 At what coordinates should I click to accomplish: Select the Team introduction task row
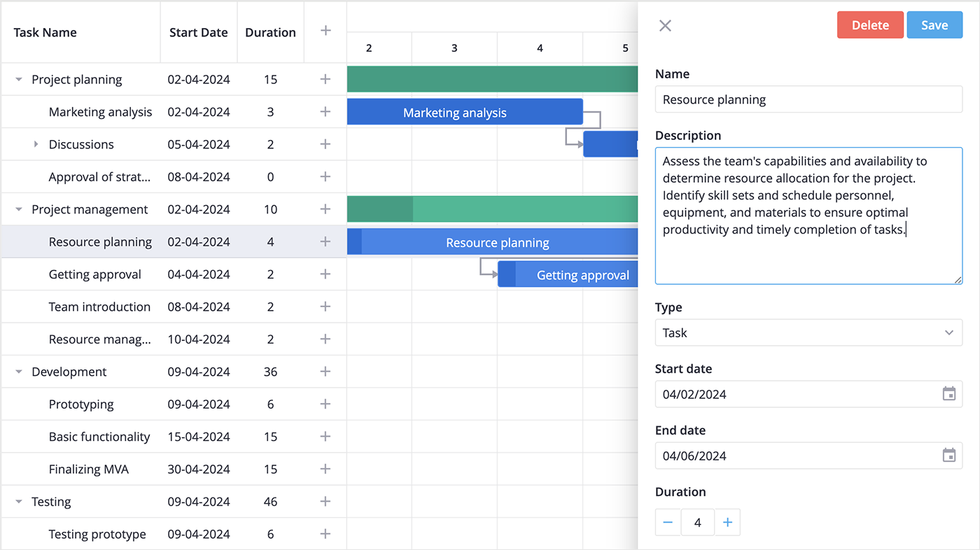[174, 306]
